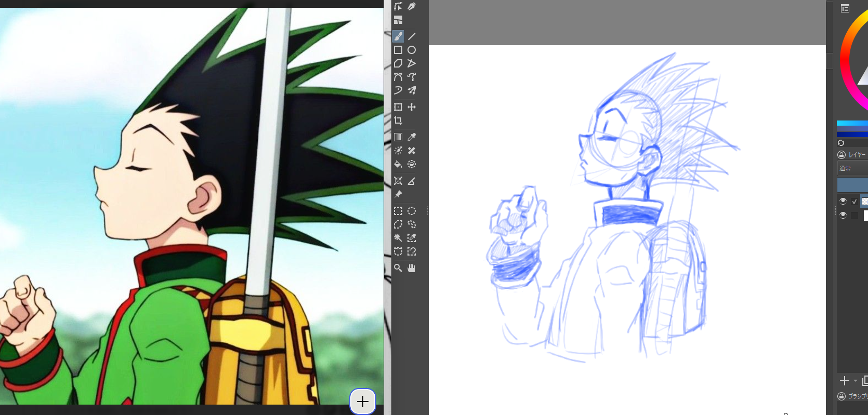The image size is (868, 415).
Task: Select the Freehand Brush tool
Action: tap(398, 36)
